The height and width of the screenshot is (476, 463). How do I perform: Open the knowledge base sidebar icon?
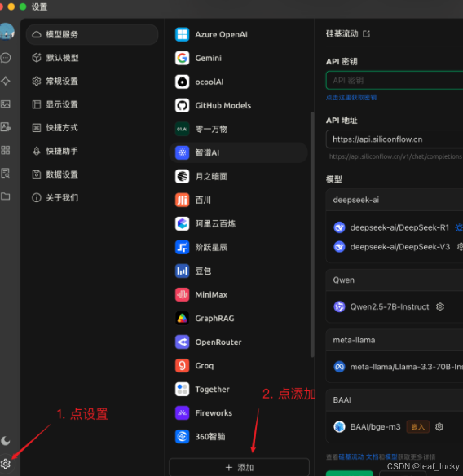pos(6,173)
